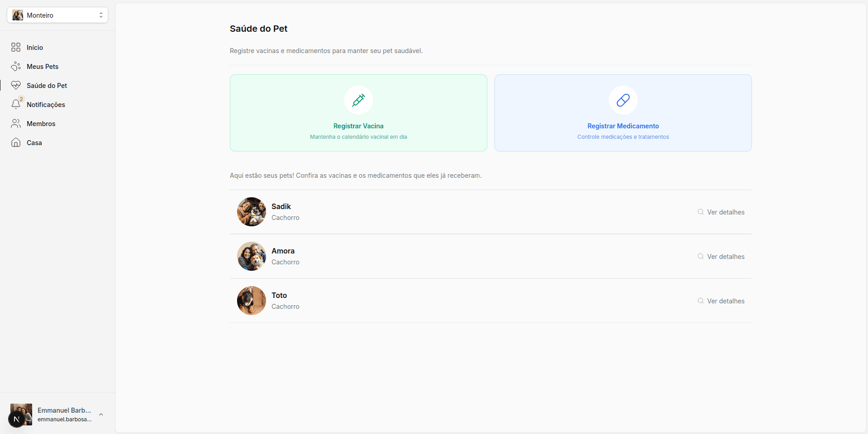Open Ver detalhes for Toto
The width and height of the screenshot is (868, 434).
coord(721,301)
